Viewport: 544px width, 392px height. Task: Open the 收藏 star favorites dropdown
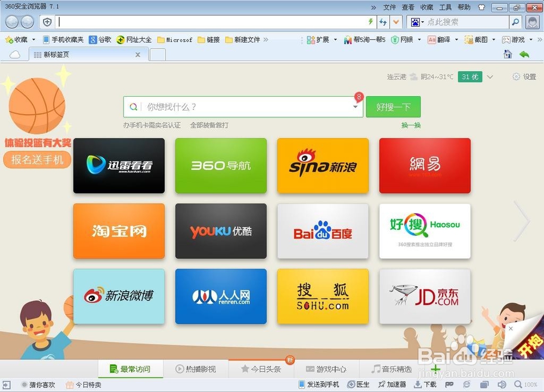20,40
